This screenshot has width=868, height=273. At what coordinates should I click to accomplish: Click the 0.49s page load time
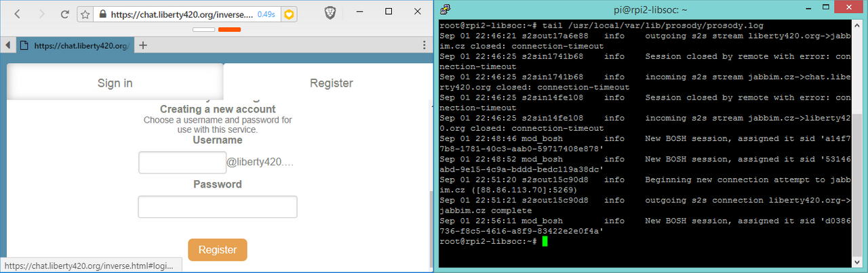pos(267,14)
